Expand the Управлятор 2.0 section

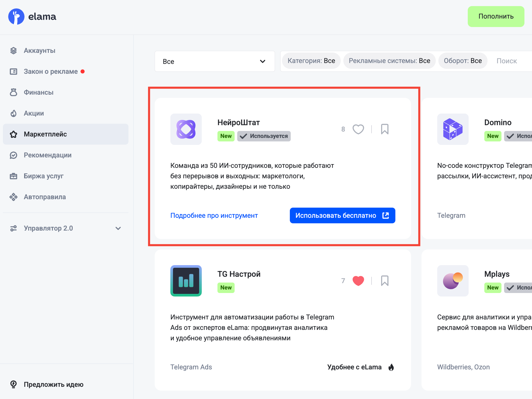[x=118, y=228]
